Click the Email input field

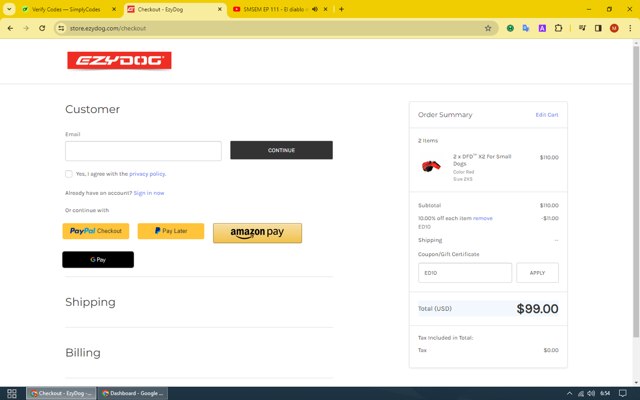(143, 151)
